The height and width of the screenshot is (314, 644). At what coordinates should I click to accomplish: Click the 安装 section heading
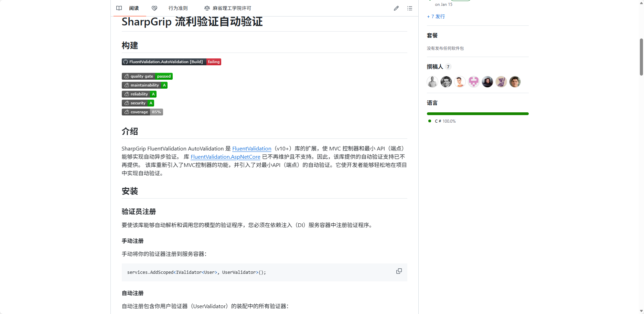click(x=130, y=191)
